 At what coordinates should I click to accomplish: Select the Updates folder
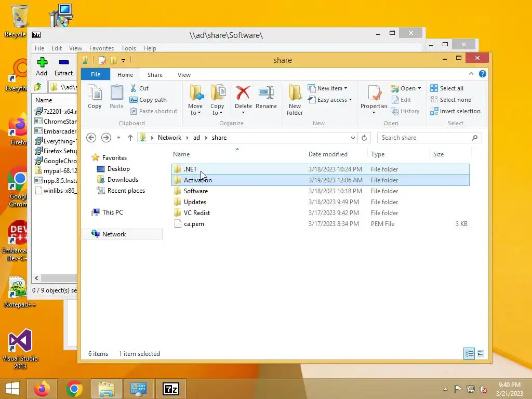click(x=320, y=202)
